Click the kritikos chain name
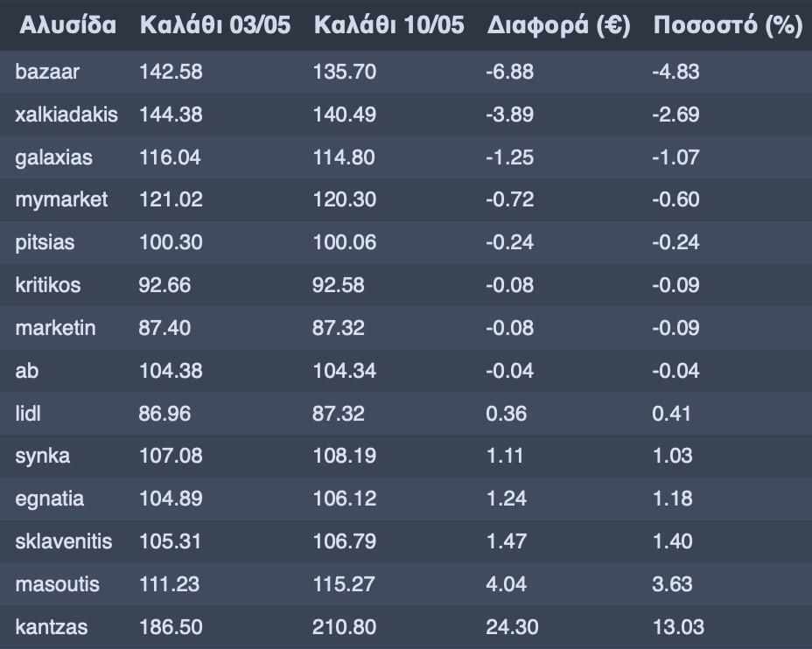This screenshot has width=812, height=649. pyautogui.click(x=48, y=285)
